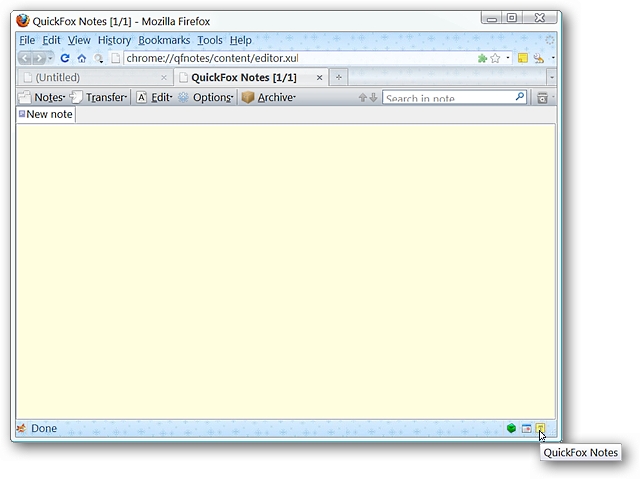Switch to the (Untitled) tab
Screen dimensions: 640x479
(x=95, y=77)
